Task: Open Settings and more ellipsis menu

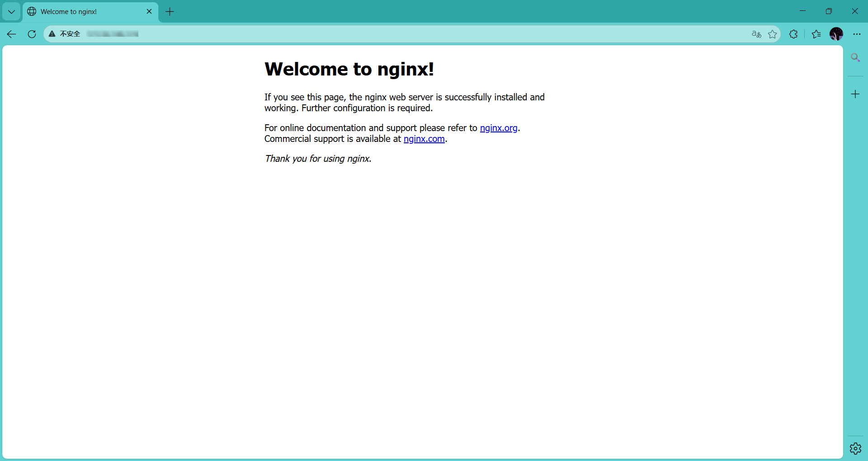Action: click(857, 34)
